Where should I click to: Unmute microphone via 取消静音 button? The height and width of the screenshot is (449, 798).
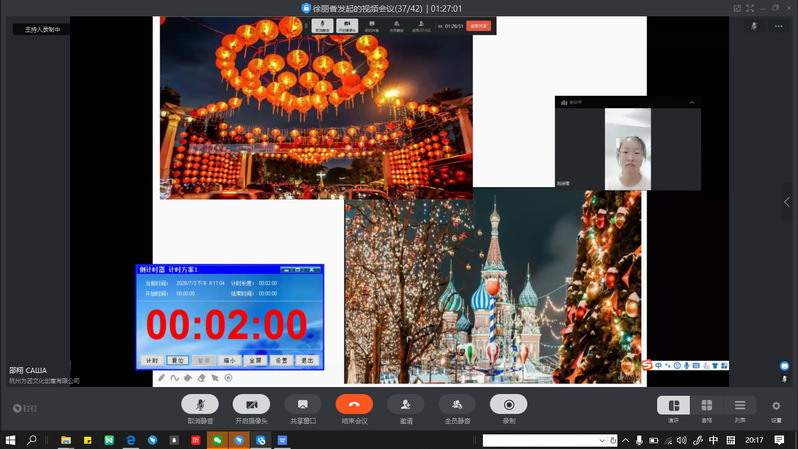point(200,405)
